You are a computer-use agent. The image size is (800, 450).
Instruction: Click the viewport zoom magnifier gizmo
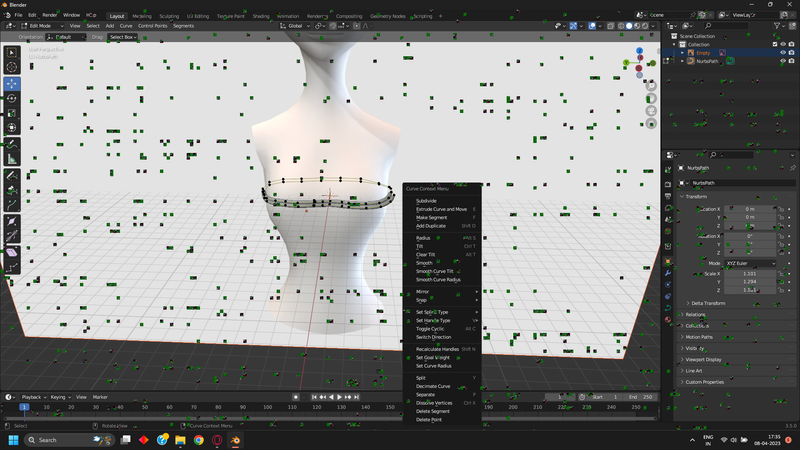coord(651,86)
